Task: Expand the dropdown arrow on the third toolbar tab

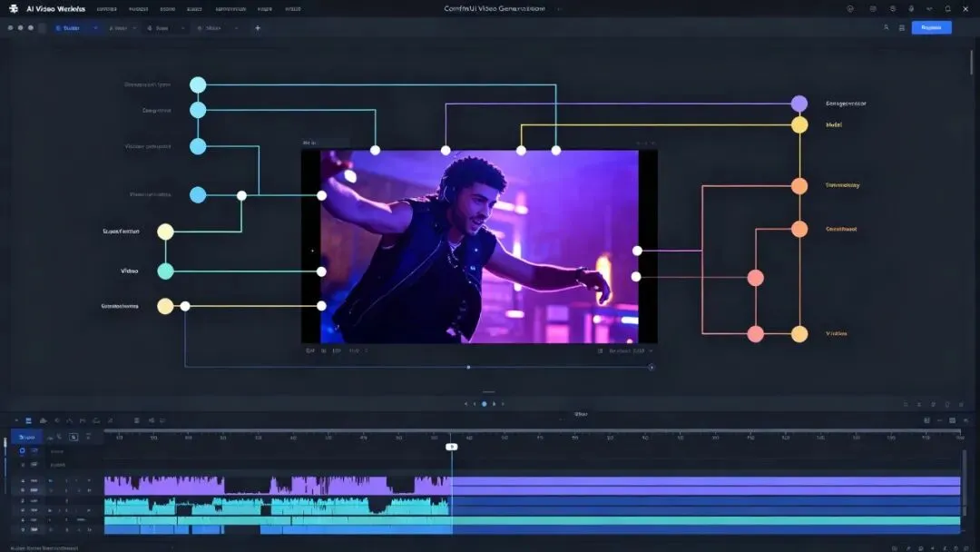Action: coord(182,28)
